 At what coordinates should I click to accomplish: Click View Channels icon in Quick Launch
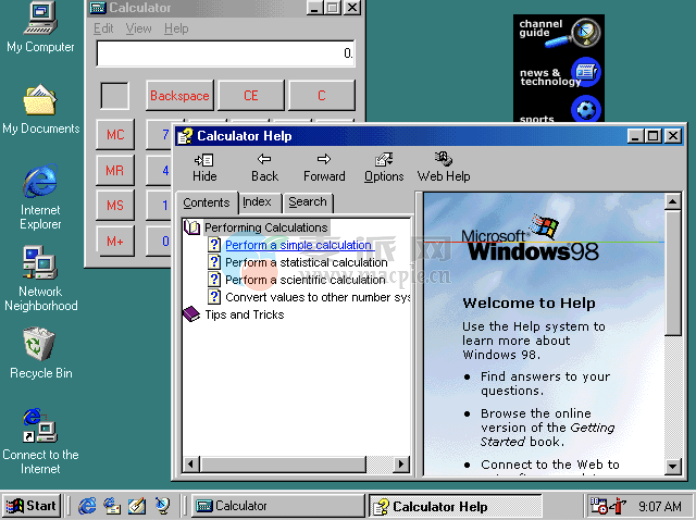click(162, 506)
